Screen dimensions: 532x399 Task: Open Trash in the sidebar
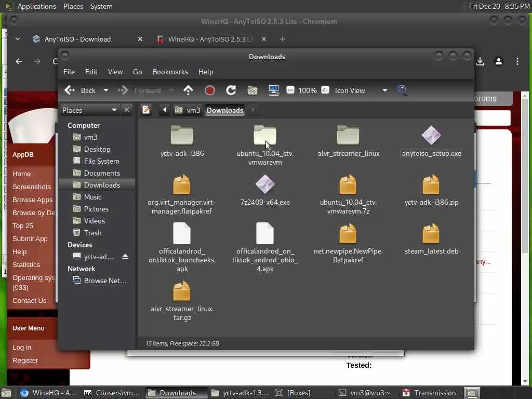(x=92, y=233)
